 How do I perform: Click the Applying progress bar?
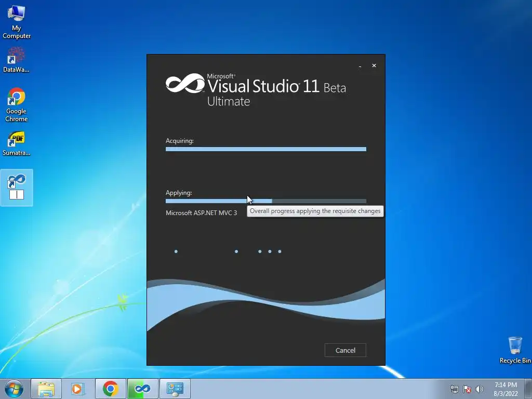pos(265,201)
